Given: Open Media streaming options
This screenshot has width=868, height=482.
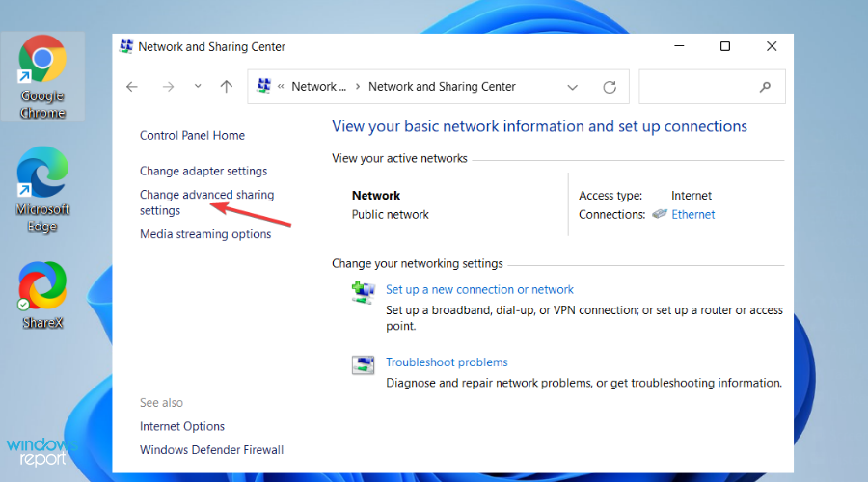Looking at the screenshot, I should click(205, 234).
